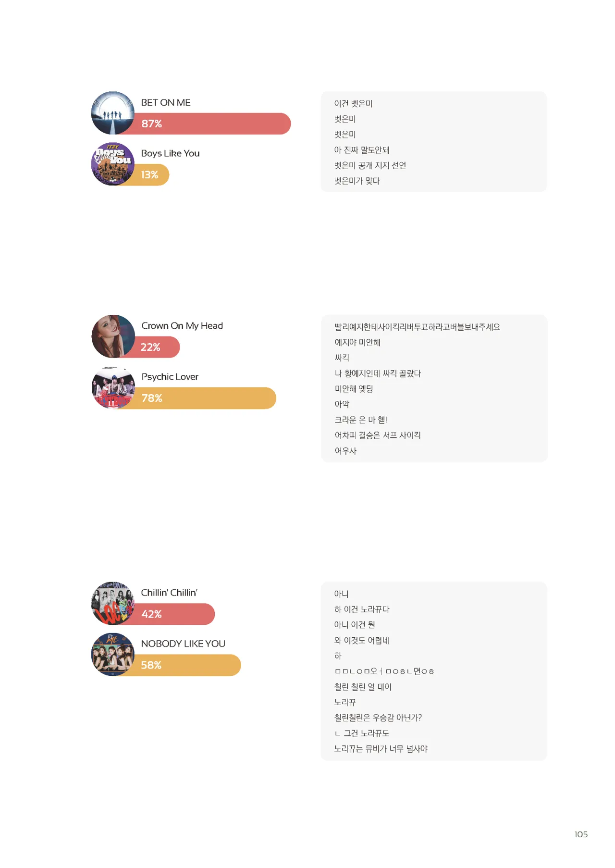Select the NOBODY LIKE YOU album cover
Image resolution: width=615 pixels, height=868 pixels.
pyautogui.click(x=113, y=654)
